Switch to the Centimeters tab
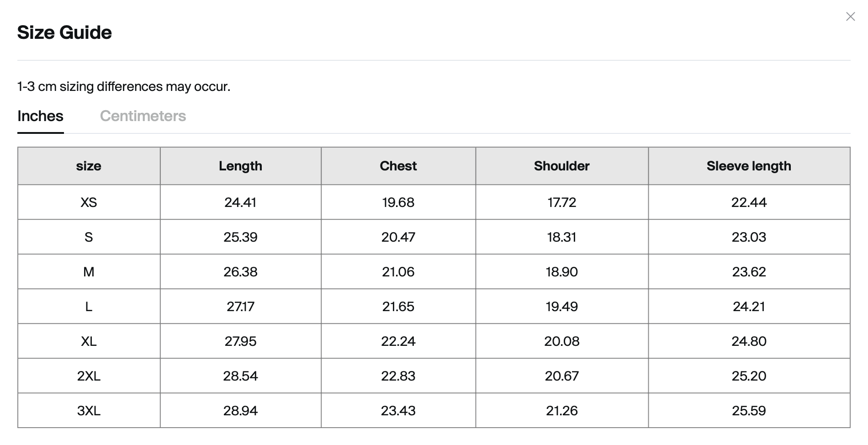Viewport: 868px width, 445px height. click(143, 116)
